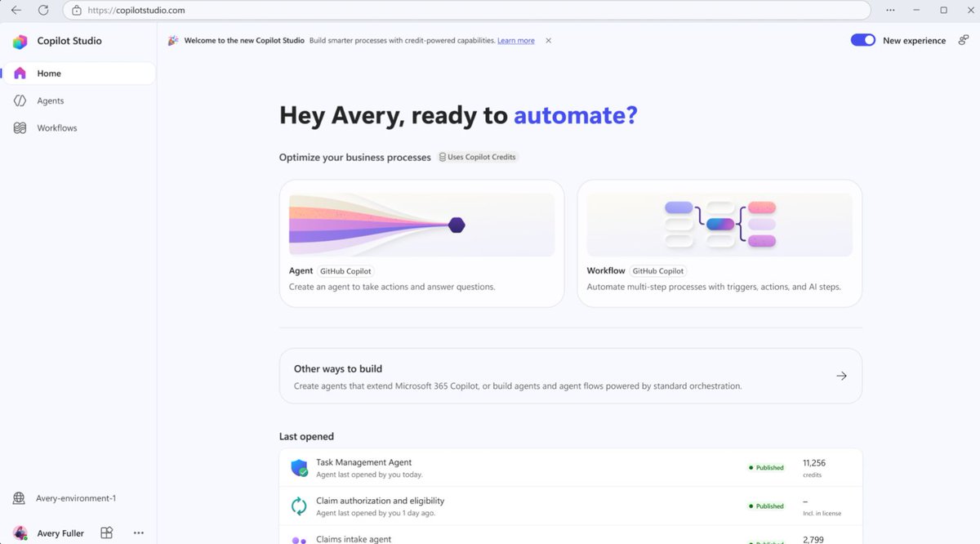Click the Copilot Credits coin icon
Screen dimensions: 980x544
[443, 157]
